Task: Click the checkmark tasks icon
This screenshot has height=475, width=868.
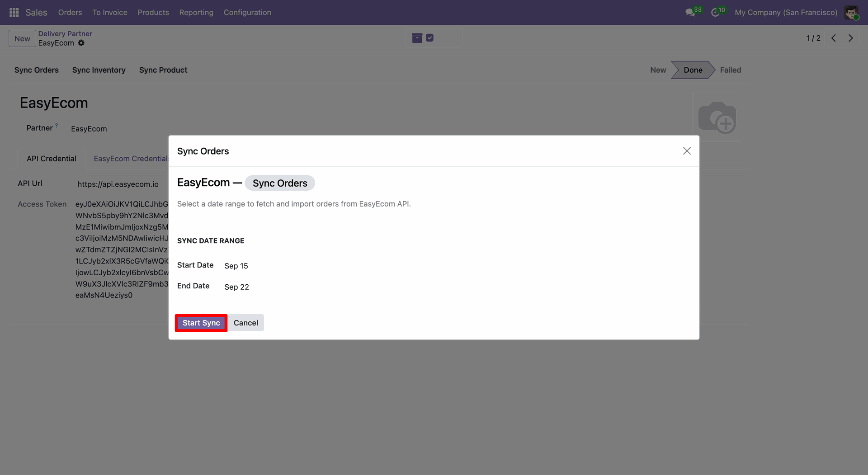Action: (430, 38)
